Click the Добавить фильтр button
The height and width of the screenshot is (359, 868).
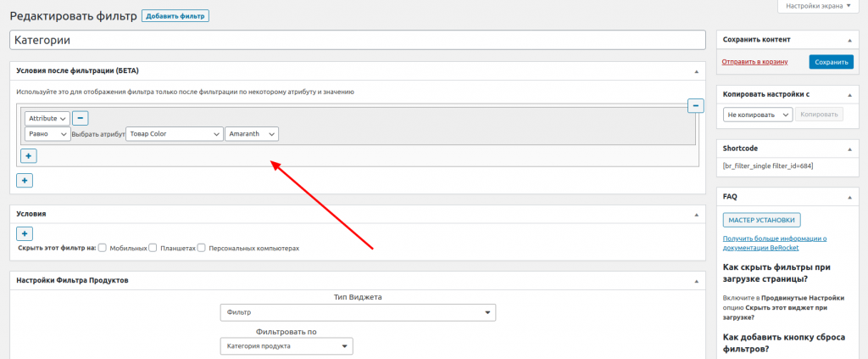pos(175,16)
